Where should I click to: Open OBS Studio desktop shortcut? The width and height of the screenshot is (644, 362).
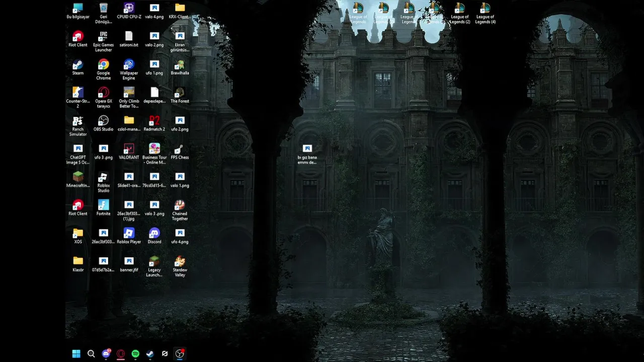(103, 124)
